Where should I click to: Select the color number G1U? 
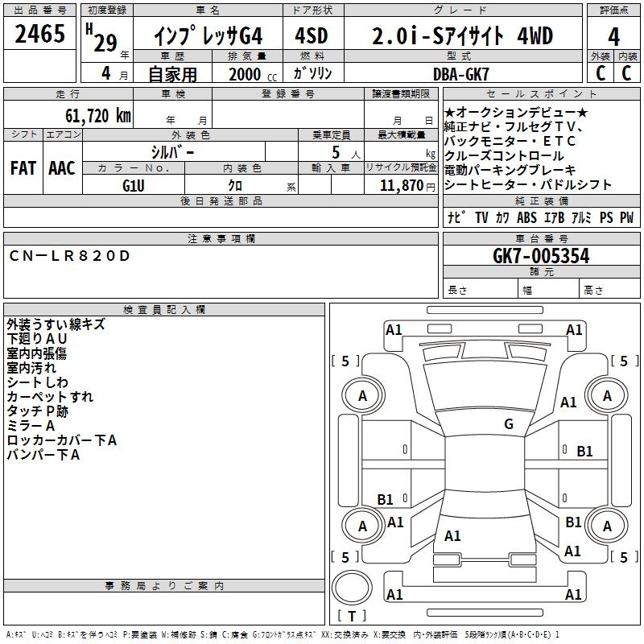[134, 186]
